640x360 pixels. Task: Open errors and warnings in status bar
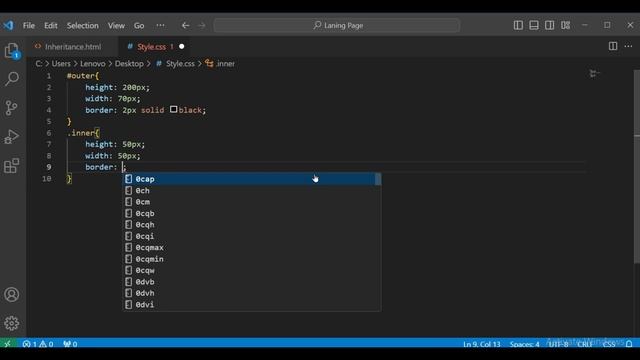38,344
